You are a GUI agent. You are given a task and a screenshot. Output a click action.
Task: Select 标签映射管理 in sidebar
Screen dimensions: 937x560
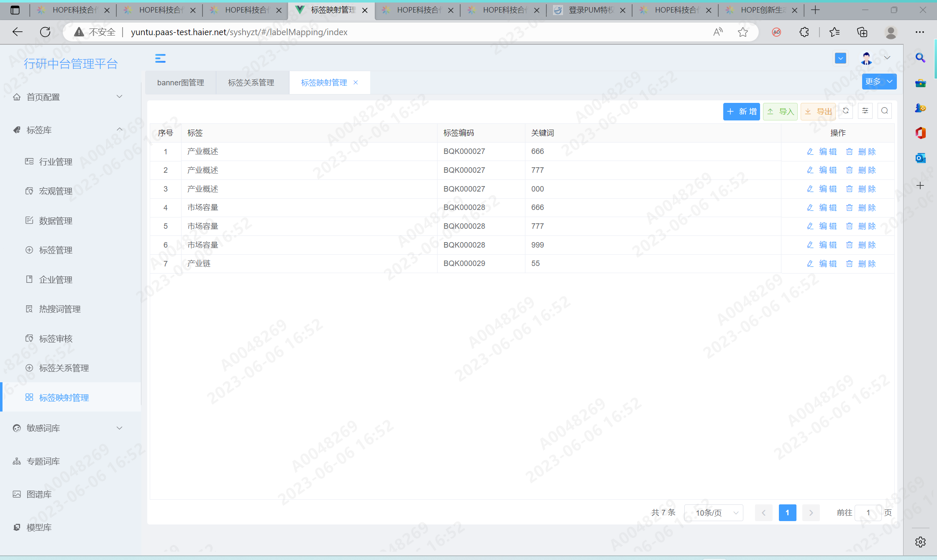tap(70, 397)
